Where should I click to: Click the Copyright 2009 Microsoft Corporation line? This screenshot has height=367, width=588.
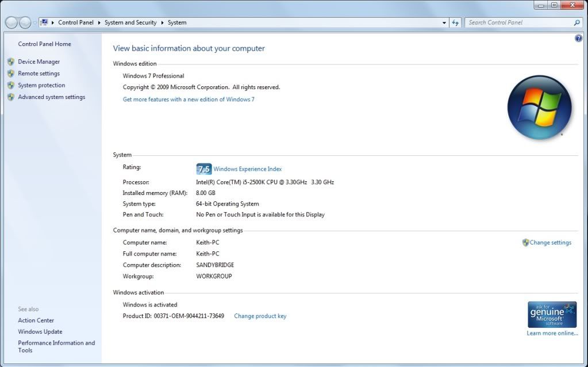[201, 87]
